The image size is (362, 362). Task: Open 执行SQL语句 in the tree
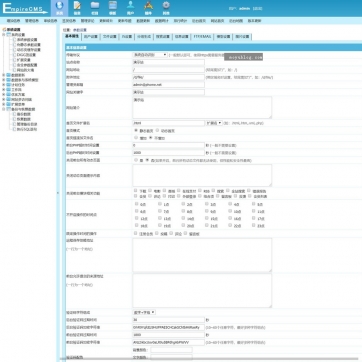coord(27,129)
